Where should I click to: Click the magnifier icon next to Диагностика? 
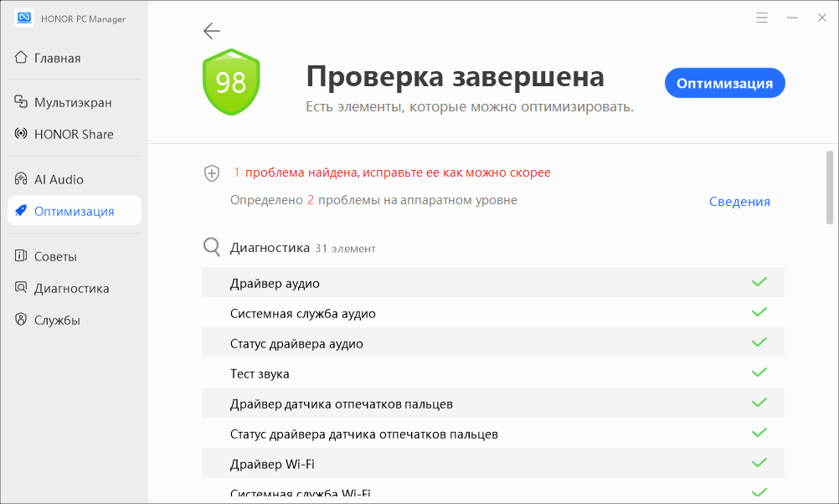pos(212,248)
